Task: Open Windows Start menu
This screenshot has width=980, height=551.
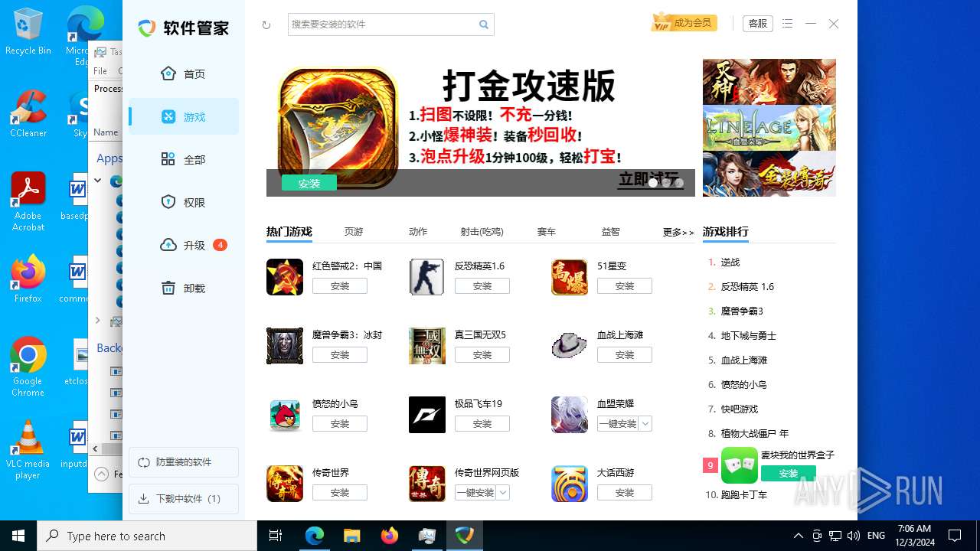Action: coord(18,536)
